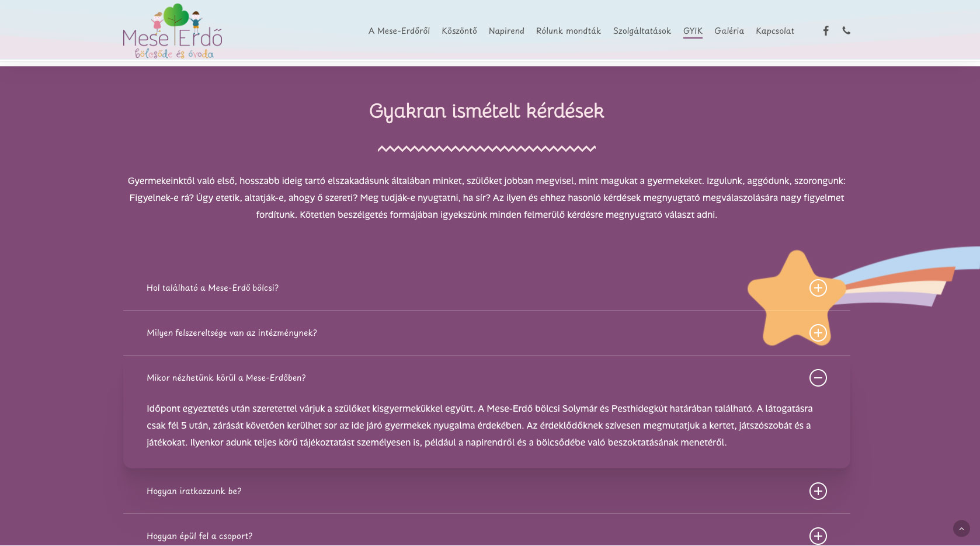Collapse answer using the minus circle icon
The height and width of the screenshot is (546, 980).
(x=818, y=378)
